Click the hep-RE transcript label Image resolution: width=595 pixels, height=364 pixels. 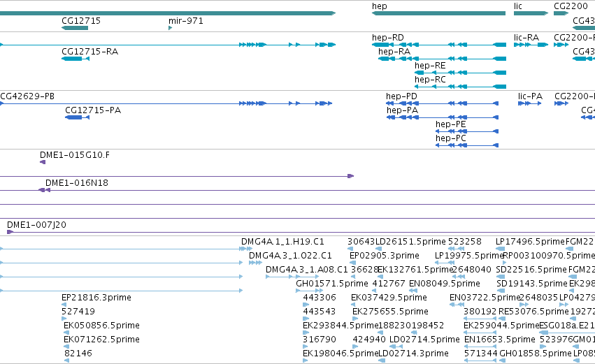430,65
